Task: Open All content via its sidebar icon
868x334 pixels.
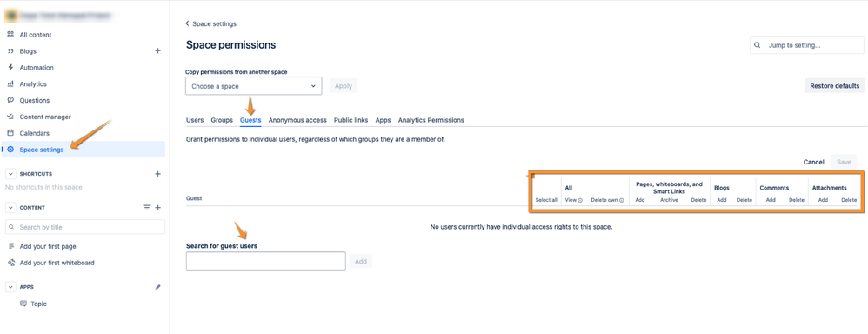Action: tap(10, 34)
